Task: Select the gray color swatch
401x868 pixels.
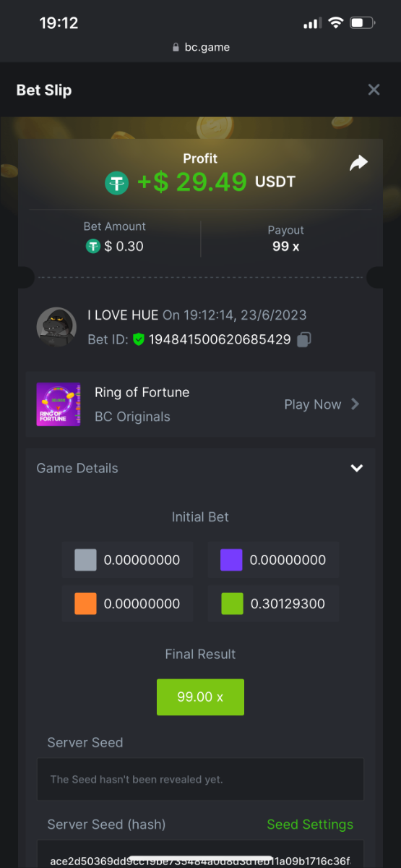Action: coord(85,560)
